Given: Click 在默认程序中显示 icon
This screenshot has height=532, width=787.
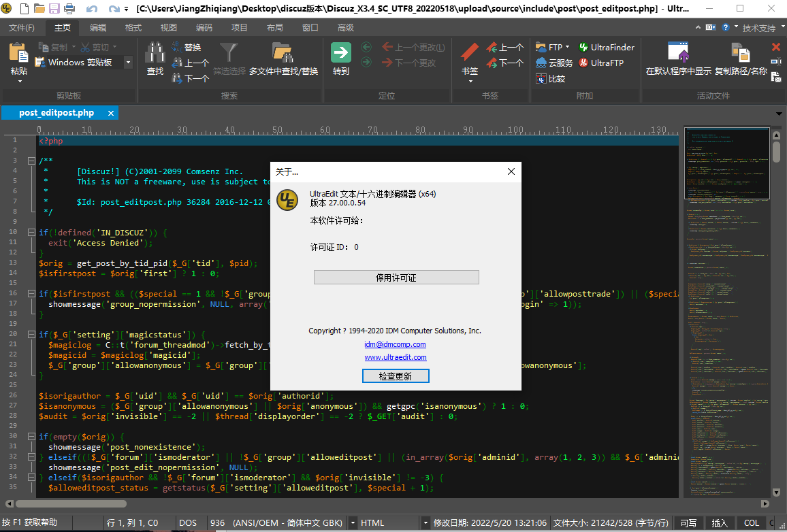Looking at the screenshot, I should coord(678,52).
